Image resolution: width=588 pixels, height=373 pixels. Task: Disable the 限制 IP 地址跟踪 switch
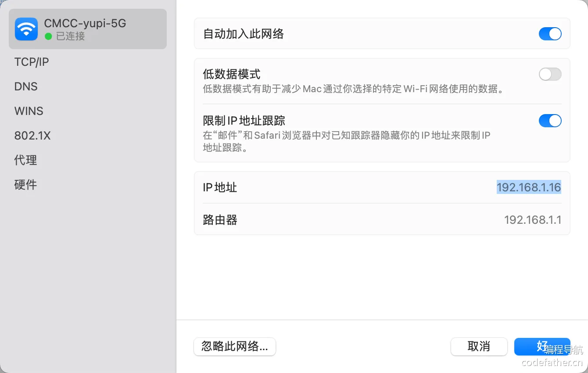click(x=550, y=121)
